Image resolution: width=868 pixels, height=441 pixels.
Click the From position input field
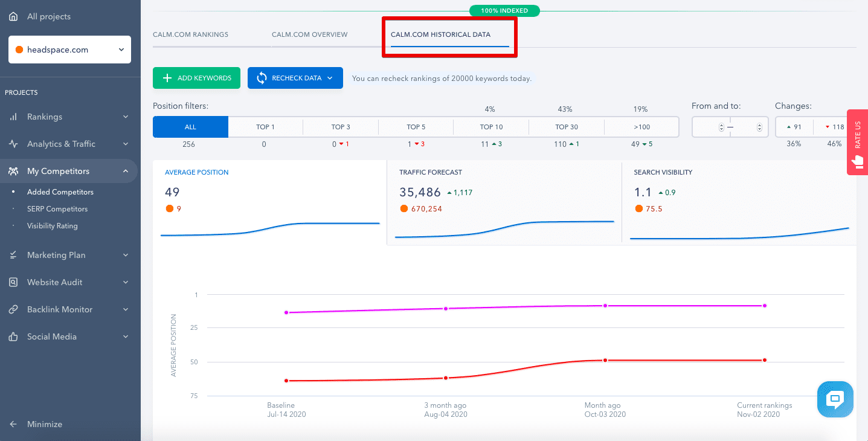pyautogui.click(x=710, y=127)
